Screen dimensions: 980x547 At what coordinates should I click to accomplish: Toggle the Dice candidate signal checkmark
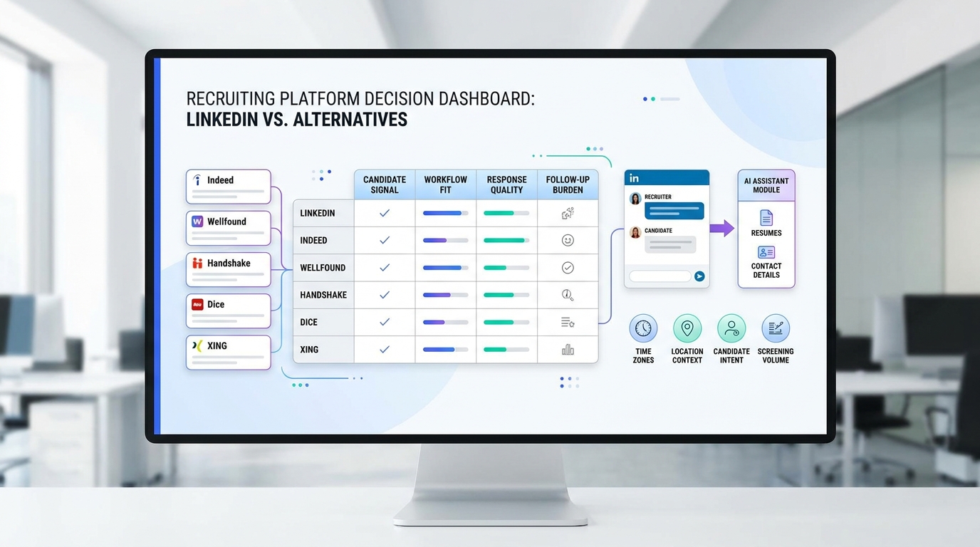[x=385, y=322]
